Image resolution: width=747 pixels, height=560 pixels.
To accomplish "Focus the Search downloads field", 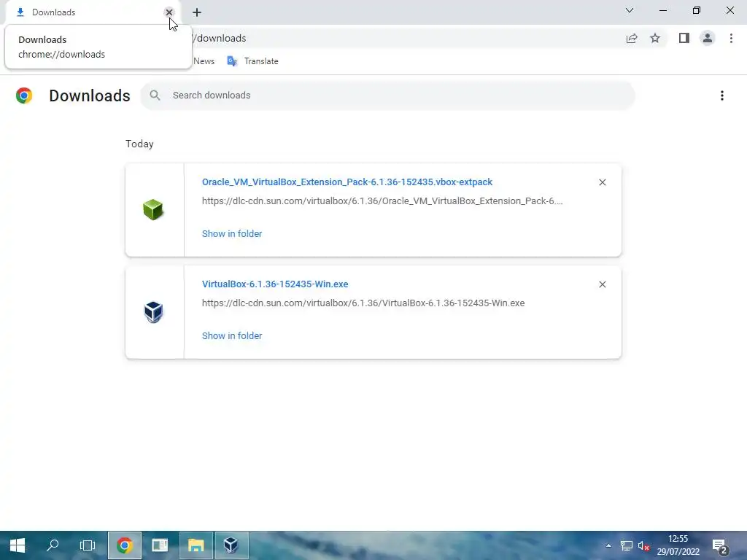I will point(387,96).
